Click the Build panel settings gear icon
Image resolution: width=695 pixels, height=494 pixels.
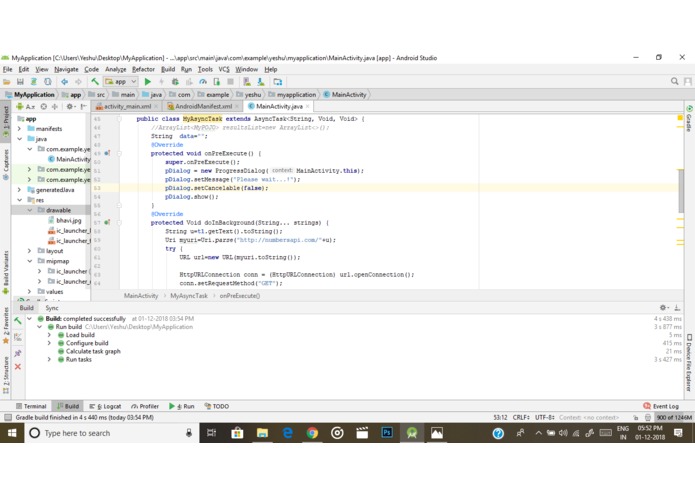tap(664, 307)
